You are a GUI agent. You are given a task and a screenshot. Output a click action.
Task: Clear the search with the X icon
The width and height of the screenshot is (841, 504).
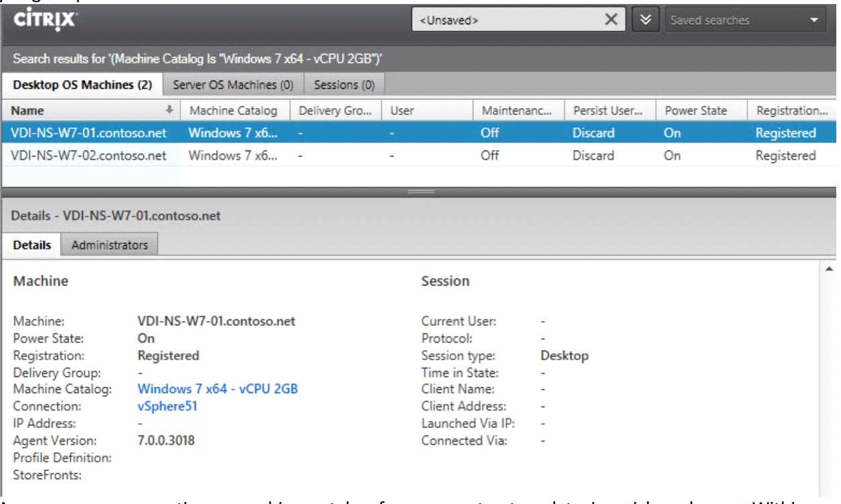[610, 20]
